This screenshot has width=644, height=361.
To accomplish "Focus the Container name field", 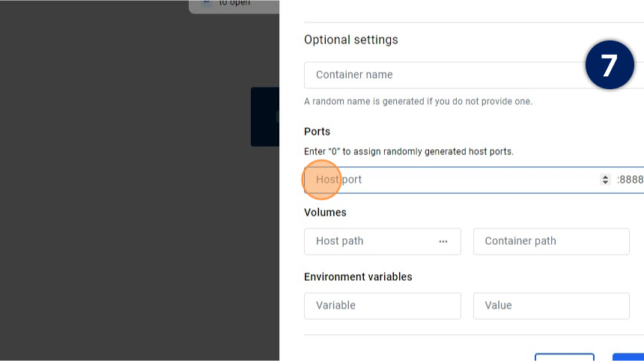I will click(449, 75).
